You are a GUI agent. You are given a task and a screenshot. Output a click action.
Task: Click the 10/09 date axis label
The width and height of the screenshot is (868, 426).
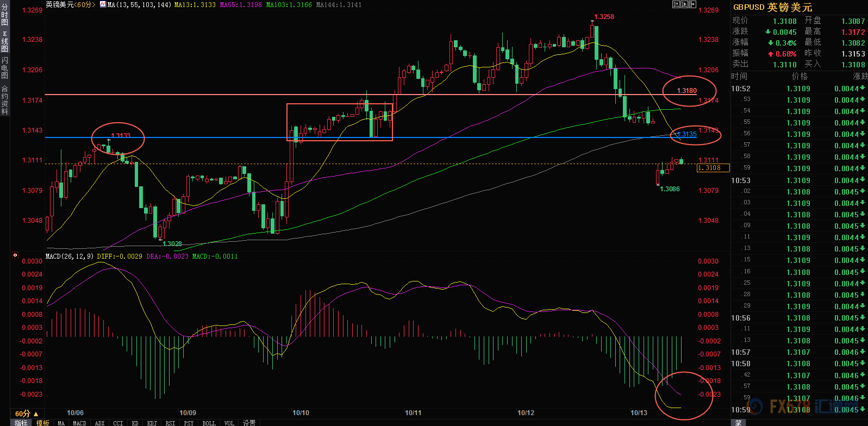tap(188, 413)
